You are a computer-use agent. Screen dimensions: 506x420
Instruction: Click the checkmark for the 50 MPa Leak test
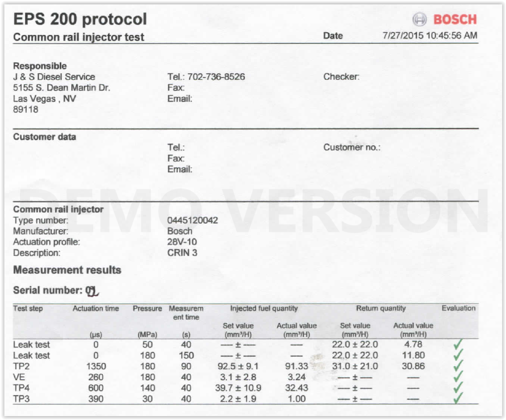coord(458,345)
